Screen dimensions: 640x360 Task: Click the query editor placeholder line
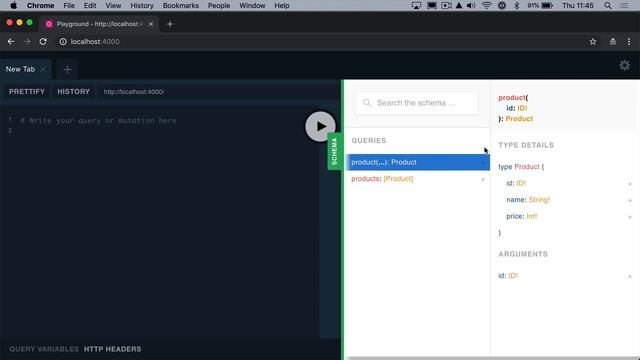98,121
